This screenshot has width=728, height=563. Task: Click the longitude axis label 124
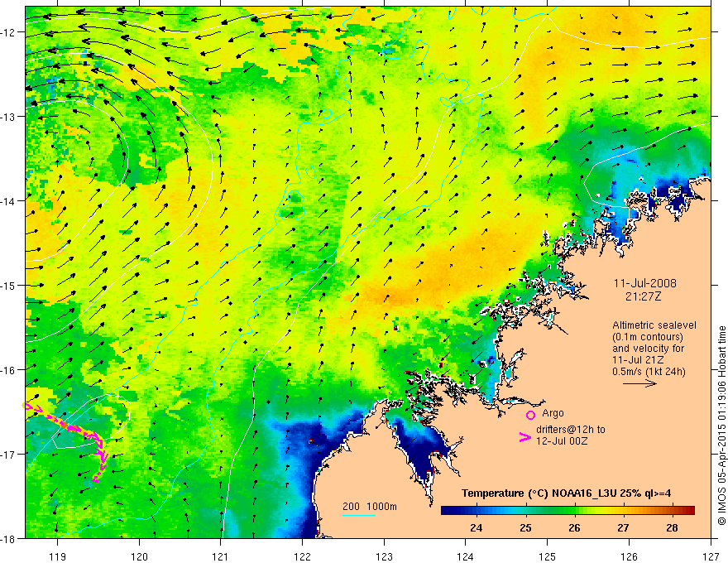[466, 556]
